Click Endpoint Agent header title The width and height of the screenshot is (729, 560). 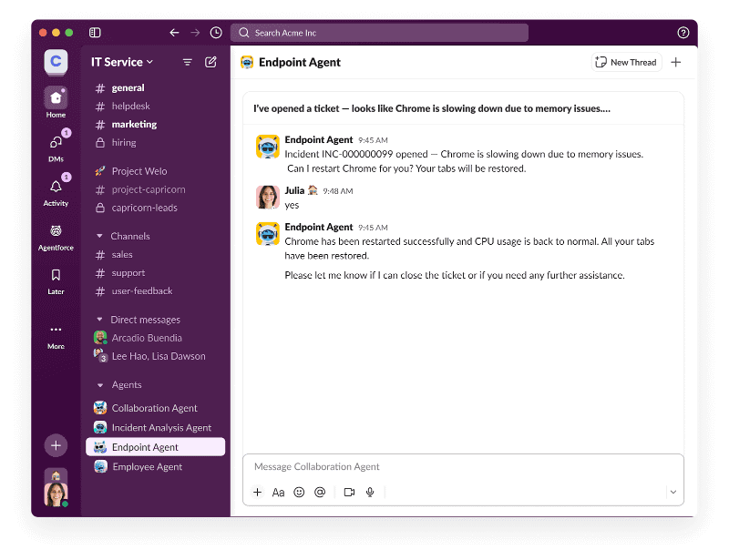point(300,62)
